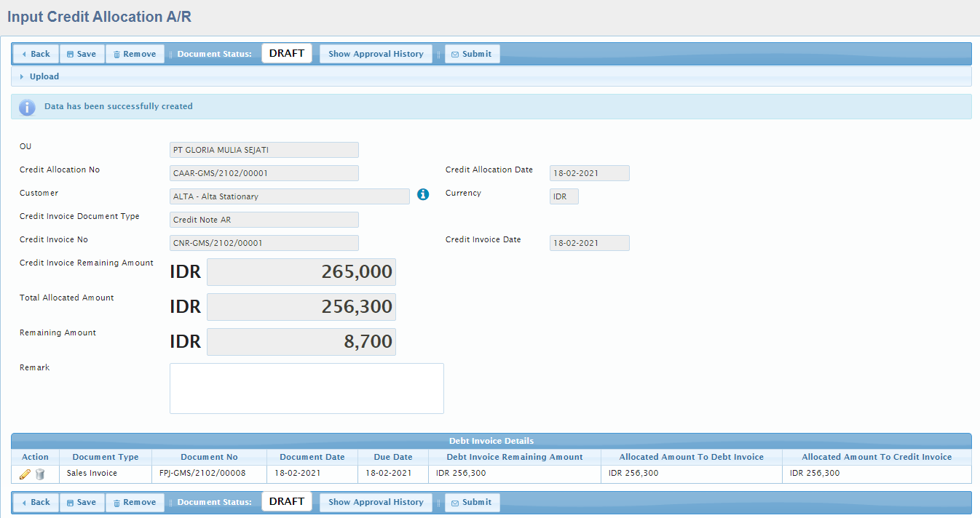Click the Total Allocated Amount value 256,300

(301, 307)
